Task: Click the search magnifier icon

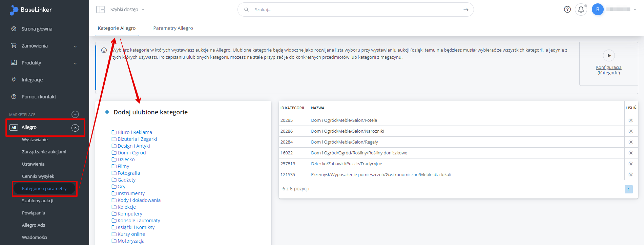Action: (246, 10)
